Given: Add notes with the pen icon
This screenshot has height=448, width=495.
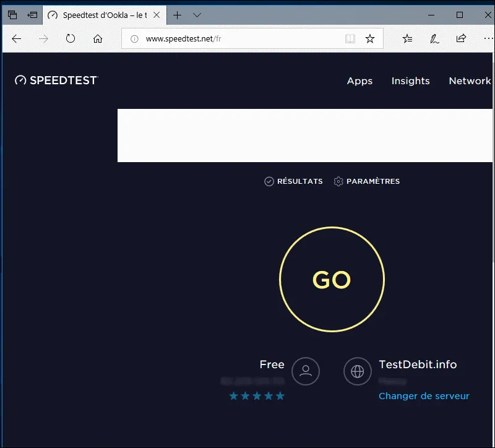Looking at the screenshot, I should pos(434,38).
